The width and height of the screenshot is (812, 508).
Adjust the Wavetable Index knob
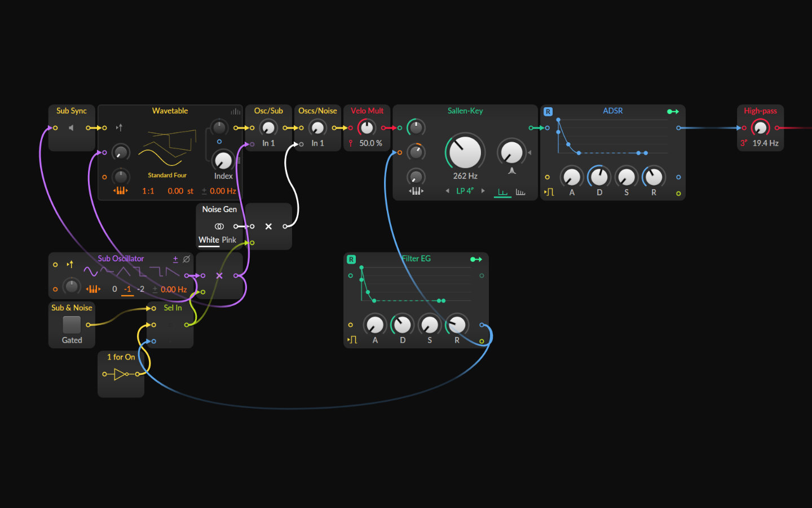pos(223,161)
